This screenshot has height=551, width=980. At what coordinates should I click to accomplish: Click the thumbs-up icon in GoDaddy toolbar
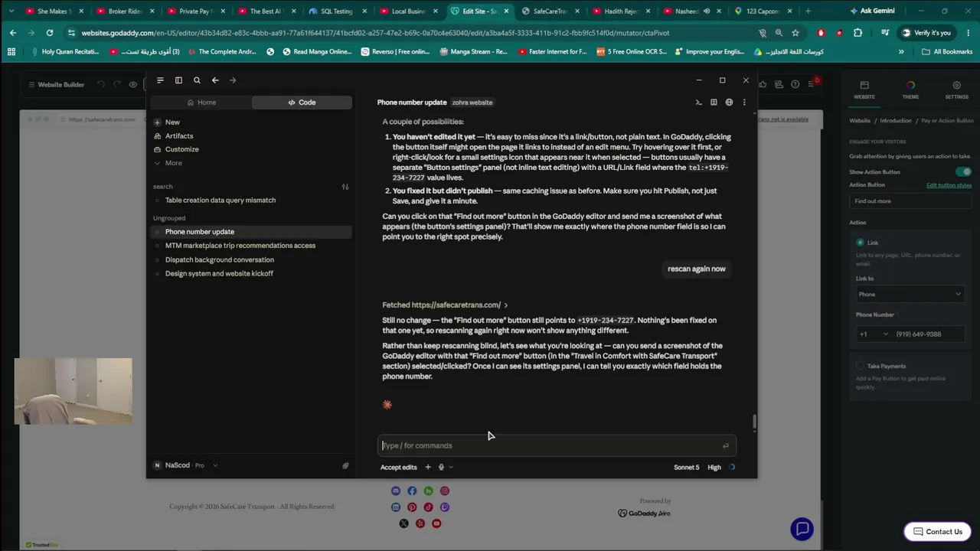tap(763, 84)
